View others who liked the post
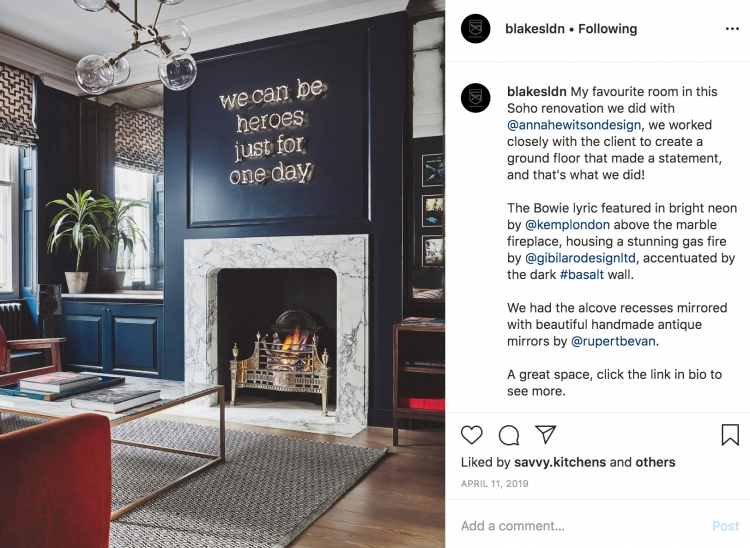750x548 pixels. tap(655, 462)
